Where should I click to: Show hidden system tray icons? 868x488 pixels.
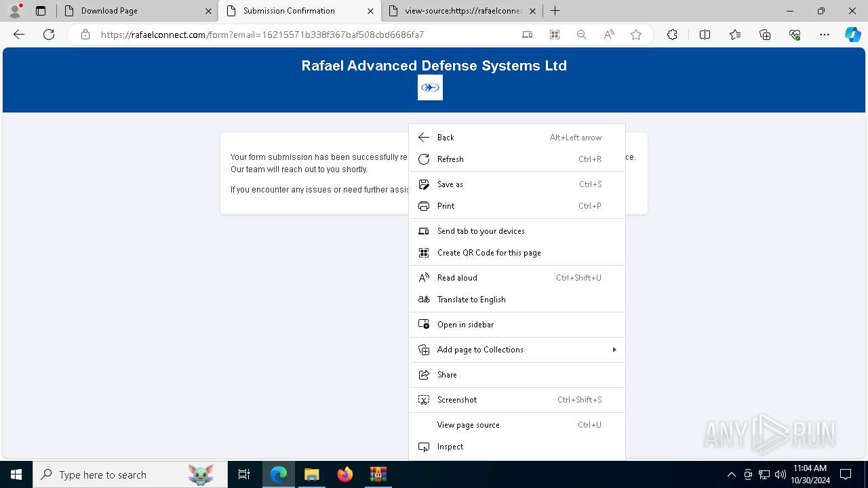[x=731, y=474]
